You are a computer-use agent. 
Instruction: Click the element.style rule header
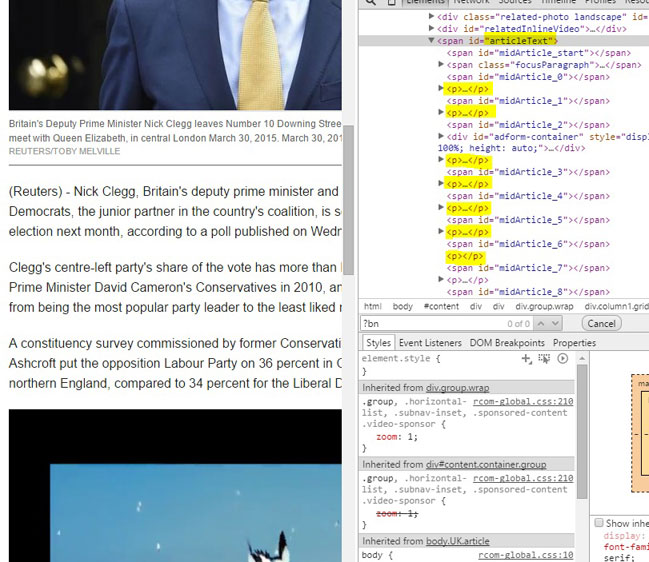click(401, 358)
